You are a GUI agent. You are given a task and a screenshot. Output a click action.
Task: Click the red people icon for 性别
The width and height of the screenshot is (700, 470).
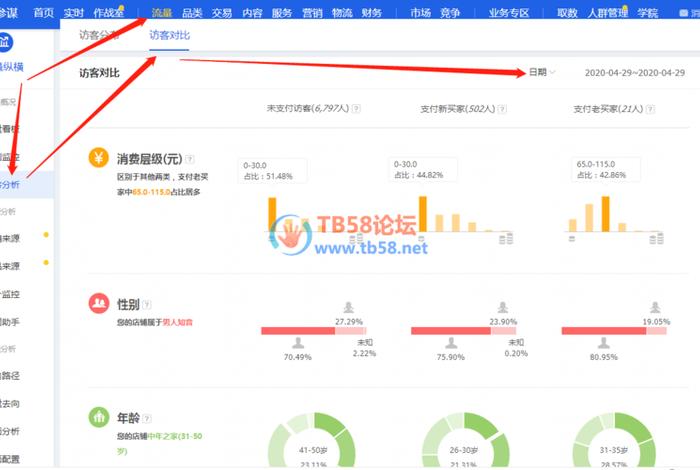click(99, 303)
